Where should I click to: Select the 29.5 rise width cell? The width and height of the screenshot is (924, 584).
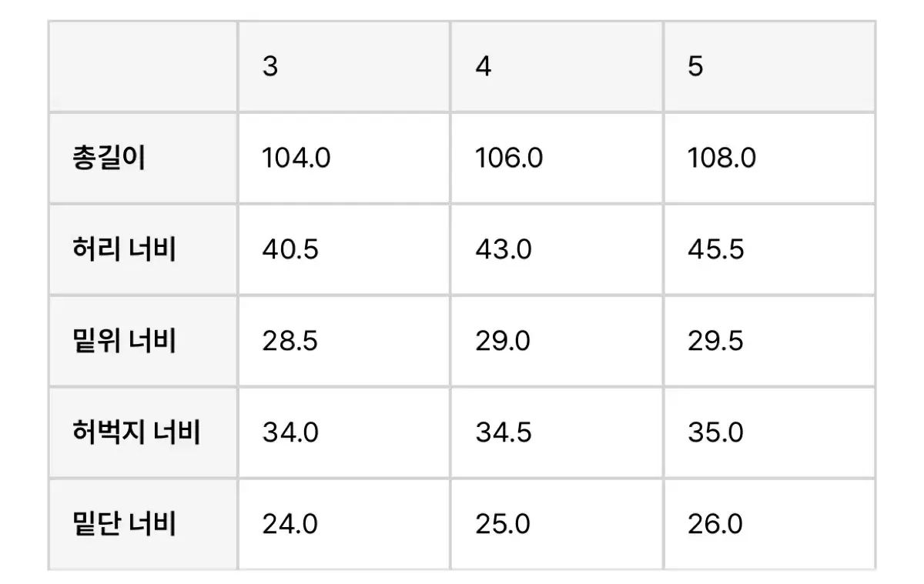(x=770, y=341)
